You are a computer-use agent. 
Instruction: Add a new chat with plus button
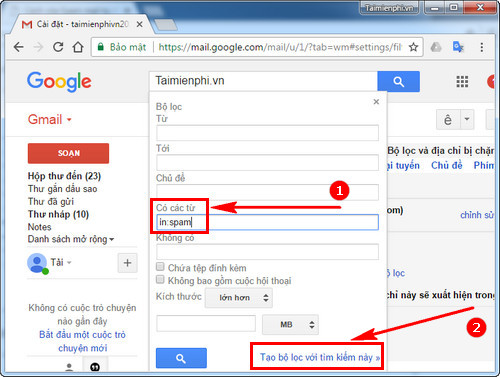[127, 263]
